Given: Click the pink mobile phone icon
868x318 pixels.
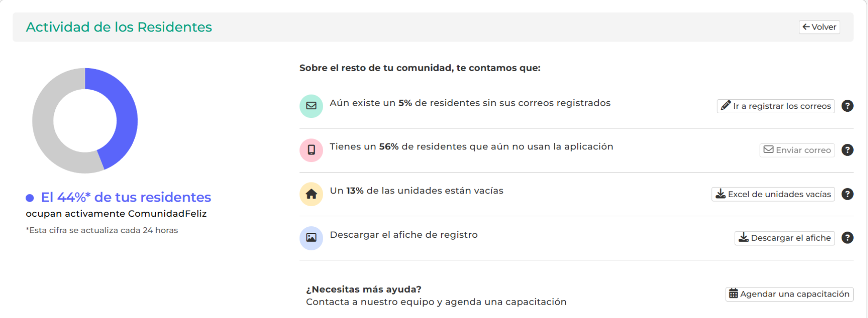Looking at the screenshot, I should (x=311, y=150).
